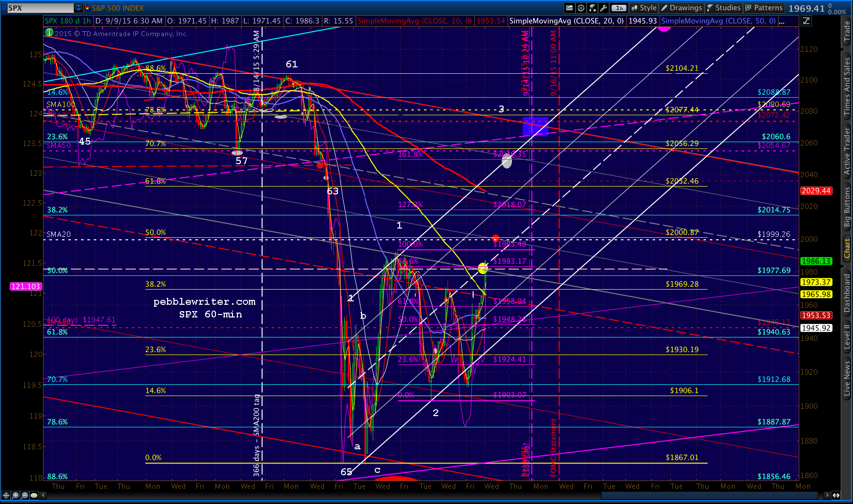This screenshot has height=504, width=853.
Task: Click the colored squares link icon
Action: (x=87, y=8)
